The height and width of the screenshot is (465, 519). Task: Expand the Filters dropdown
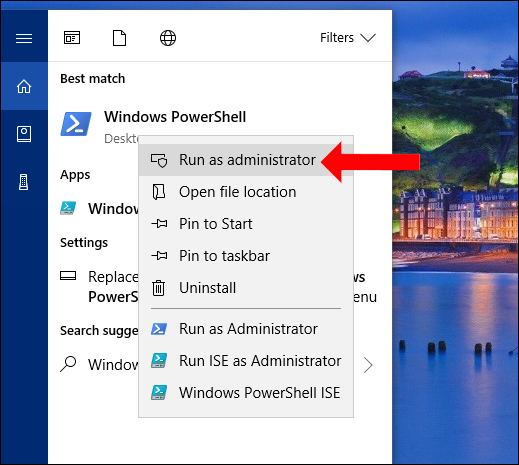348,38
